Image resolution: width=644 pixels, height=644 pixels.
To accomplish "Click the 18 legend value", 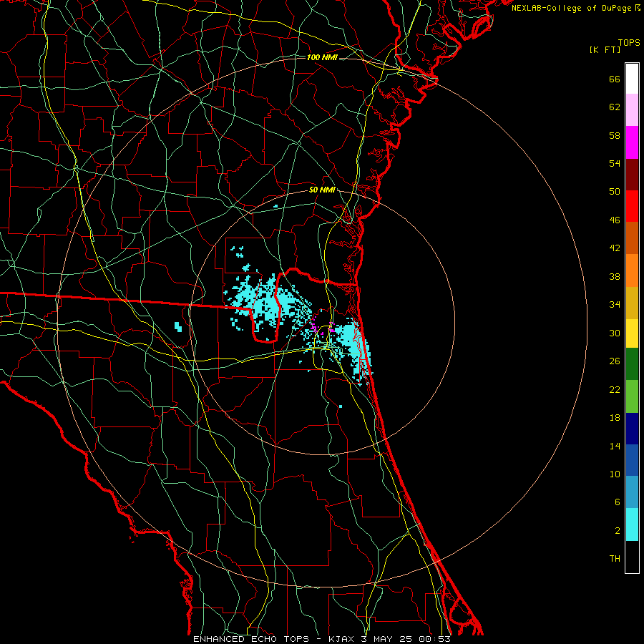I will [x=615, y=418].
